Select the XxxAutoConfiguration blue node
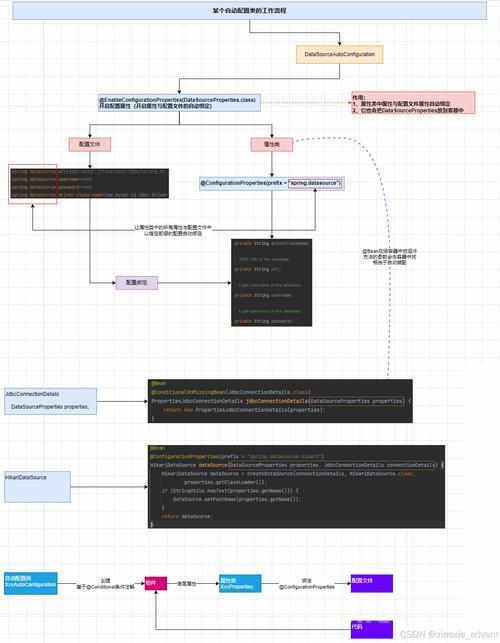 tap(31, 584)
